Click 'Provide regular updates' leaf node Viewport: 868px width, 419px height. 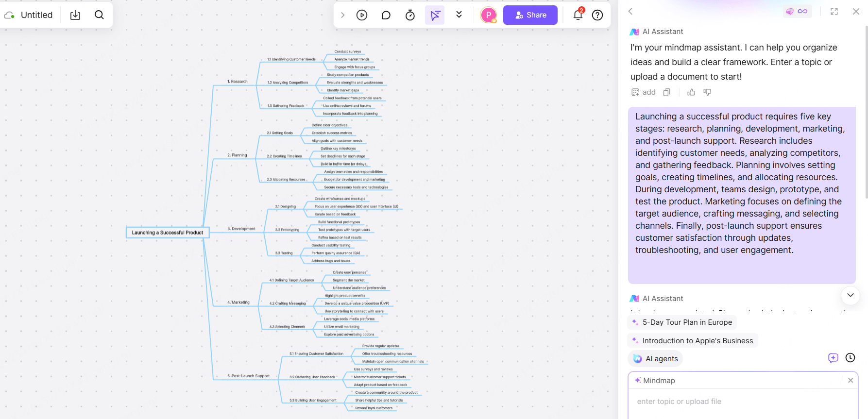381,346
